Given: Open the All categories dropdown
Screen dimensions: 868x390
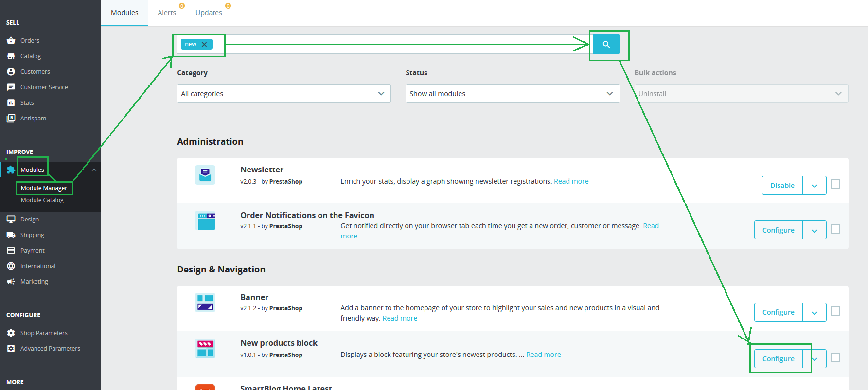Looking at the screenshot, I should click(x=284, y=94).
